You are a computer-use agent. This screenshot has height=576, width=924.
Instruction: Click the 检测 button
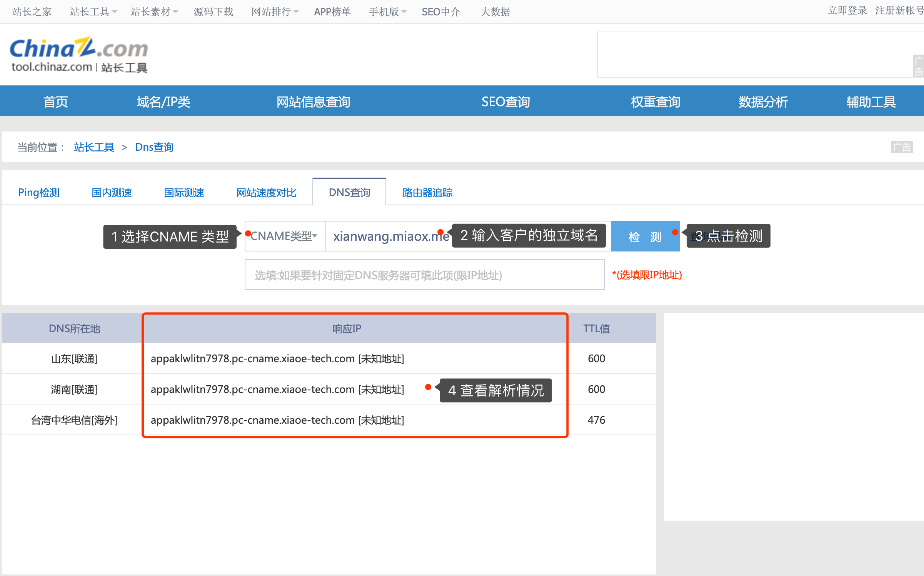click(x=645, y=236)
